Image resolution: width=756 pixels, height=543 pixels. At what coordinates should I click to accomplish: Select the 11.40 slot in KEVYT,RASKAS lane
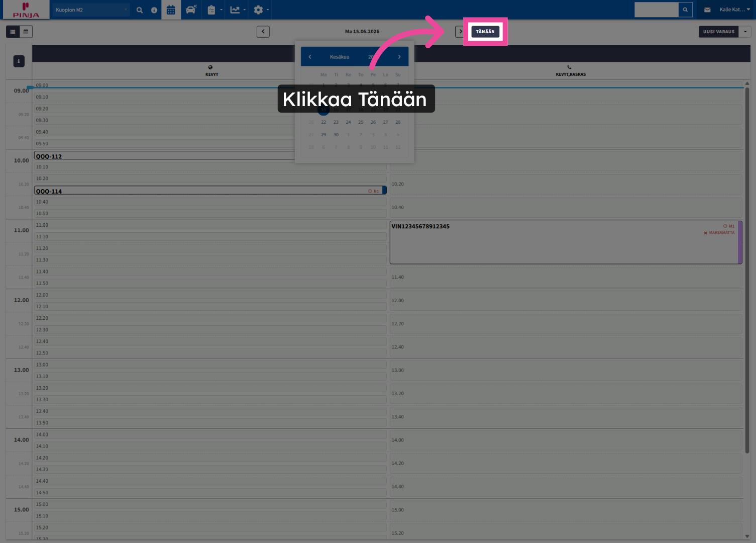[x=566, y=277]
